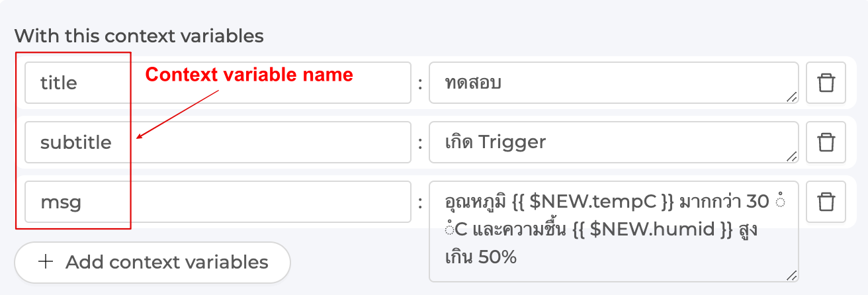Focus the title variable name field
Image resolution: width=868 pixels, height=295 pixels.
pyautogui.click(x=218, y=83)
